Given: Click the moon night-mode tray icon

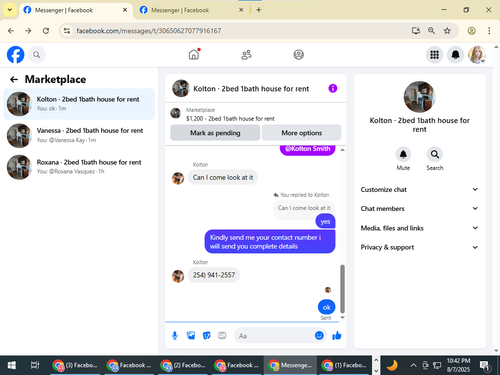Looking at the screenshot, I should [392, 365].
